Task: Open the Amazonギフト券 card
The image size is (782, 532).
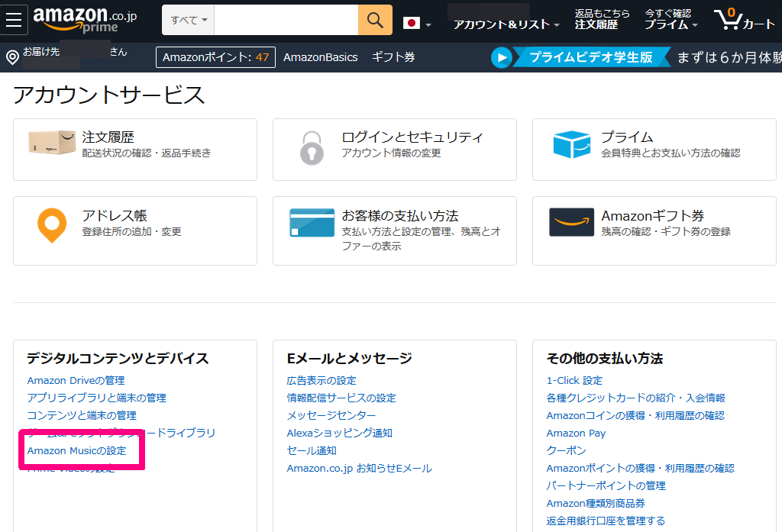Action: [x=654, y=231]
